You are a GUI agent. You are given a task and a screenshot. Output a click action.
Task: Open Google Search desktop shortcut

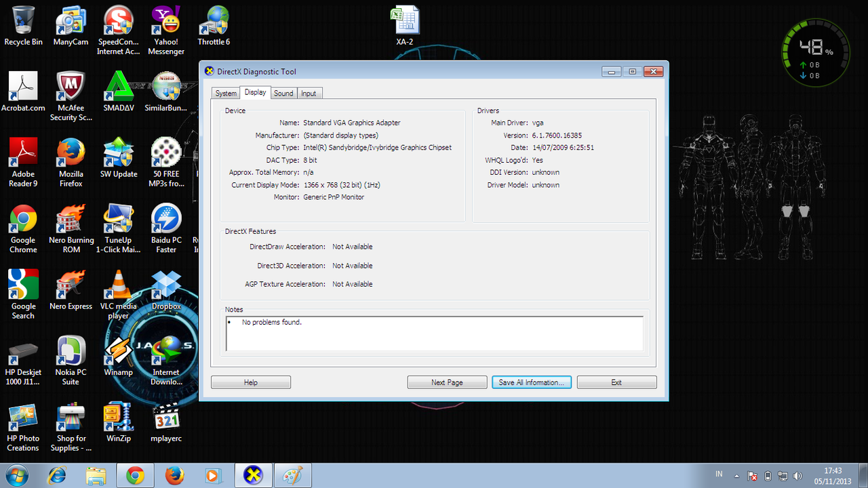pos(23,295)
